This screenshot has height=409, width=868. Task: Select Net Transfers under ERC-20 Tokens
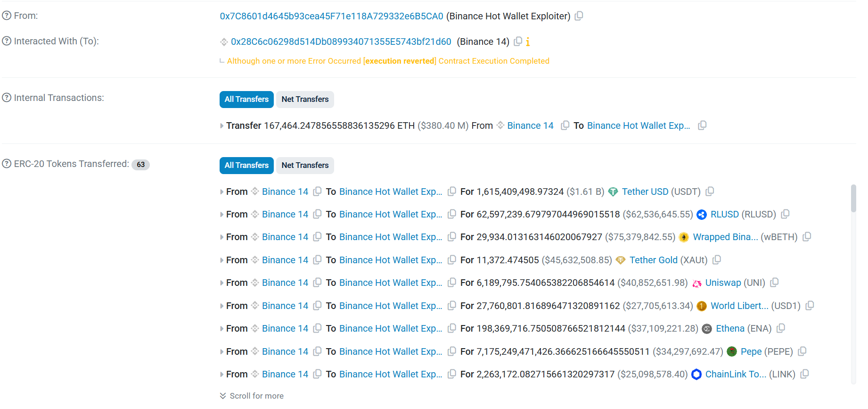pos(305,165)
